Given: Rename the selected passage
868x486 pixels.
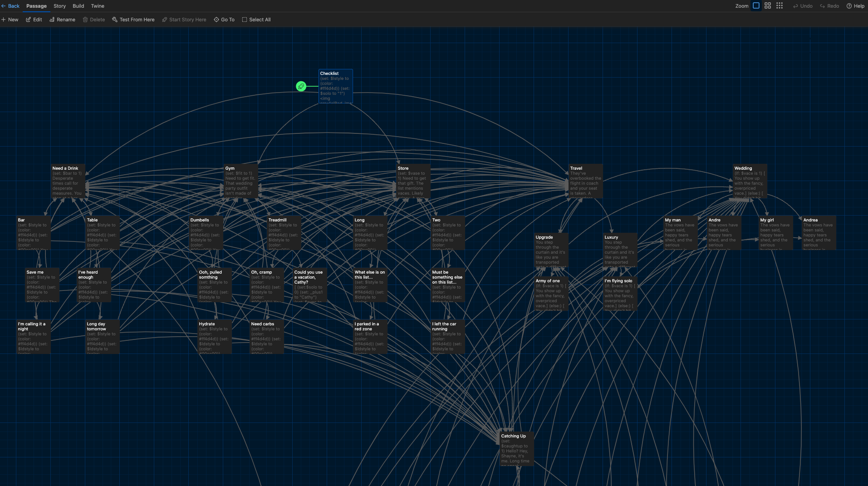Looking at the screenshot, I should point(62,20).
